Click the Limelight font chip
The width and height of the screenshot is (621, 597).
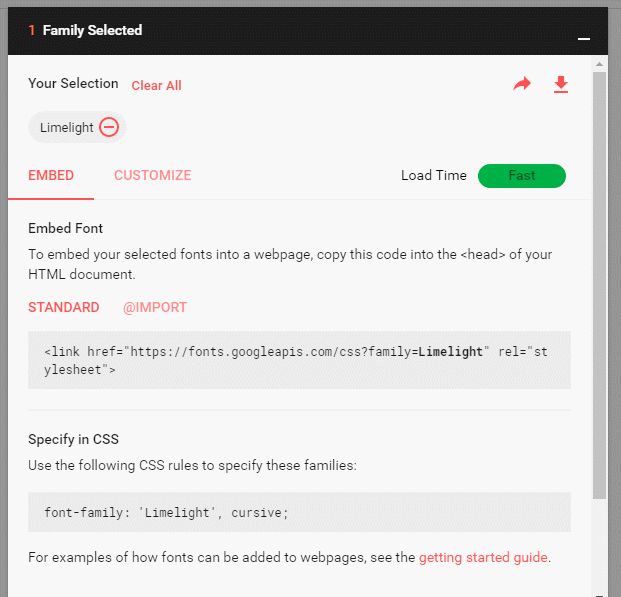[77, 127]
